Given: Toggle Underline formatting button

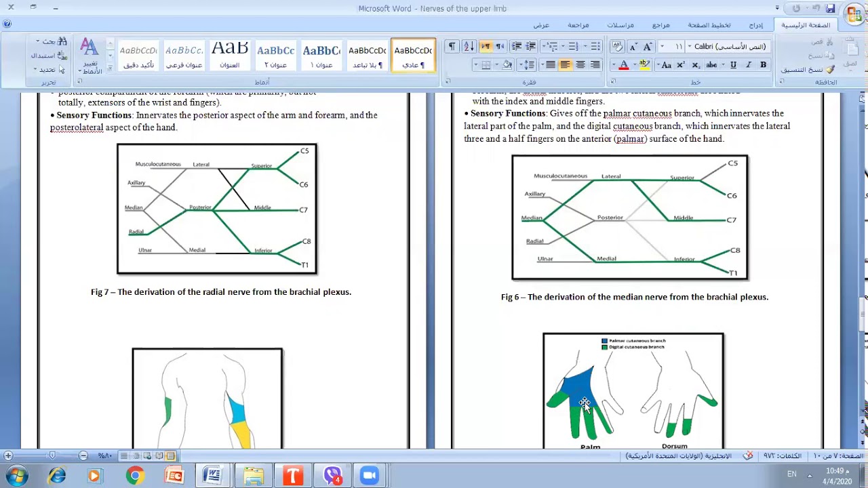Looking at the screenshot, I should 733,65.
